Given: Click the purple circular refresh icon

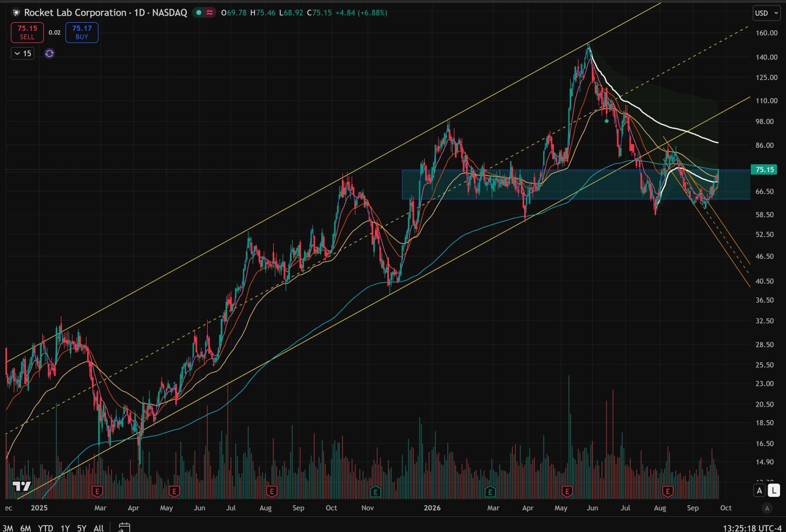Looking at the screenshot, I should [49, 54].
